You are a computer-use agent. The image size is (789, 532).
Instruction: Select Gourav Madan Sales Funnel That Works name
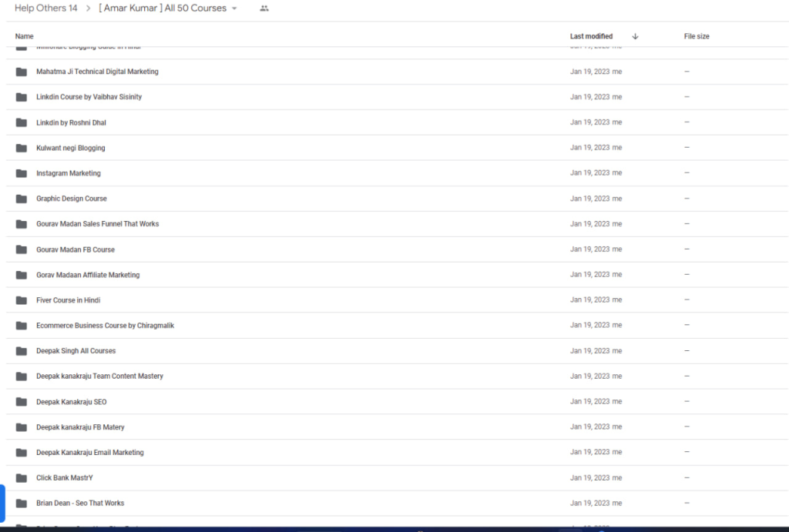98,224
